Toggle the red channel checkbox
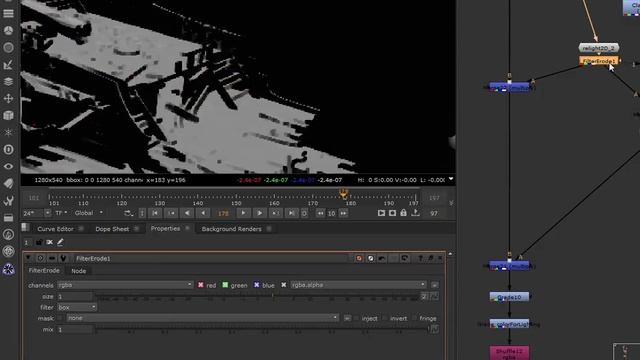Screen dimensions: 640x360 point(200,285)
